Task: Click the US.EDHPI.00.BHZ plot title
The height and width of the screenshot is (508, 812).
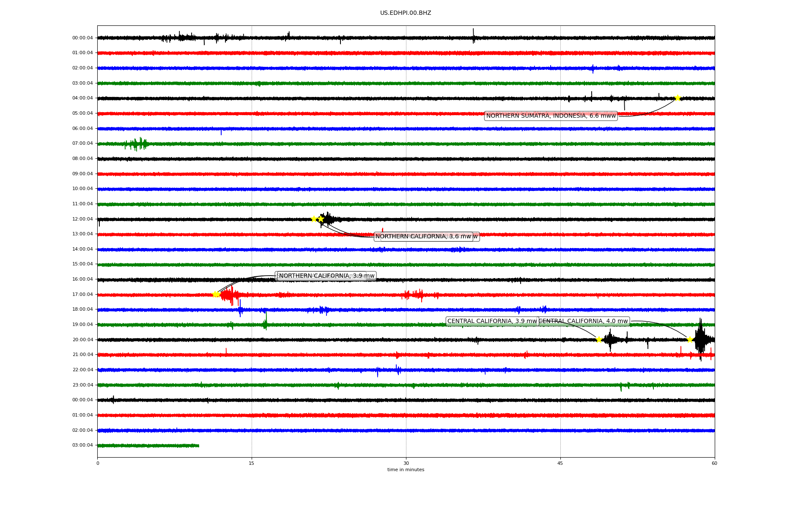Action: point(405,13)
